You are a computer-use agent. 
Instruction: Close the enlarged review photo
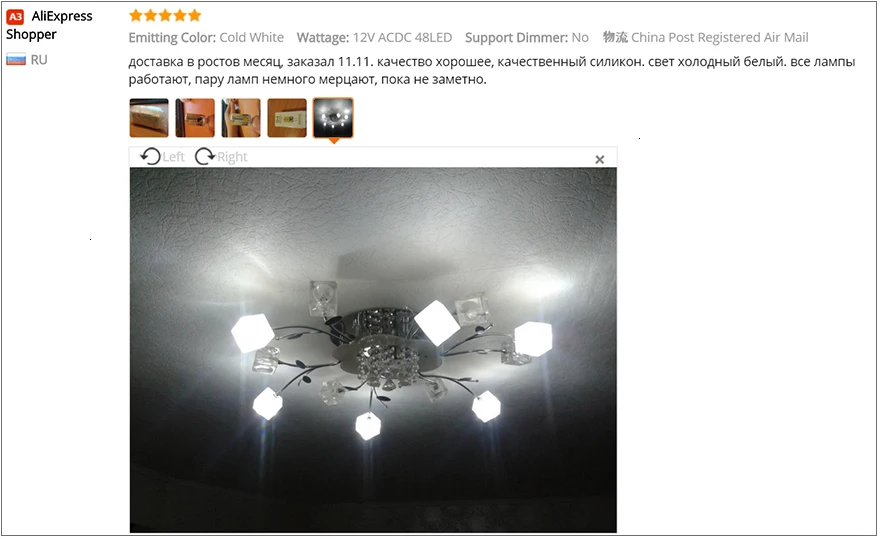pyautogui.click(x=599, y=159)
